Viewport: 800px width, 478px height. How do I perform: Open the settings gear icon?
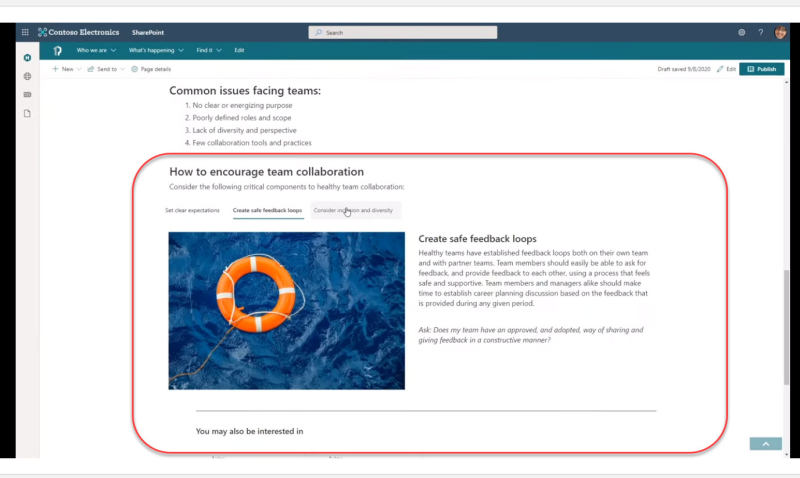pyautogui.click(x=741, y=32)
